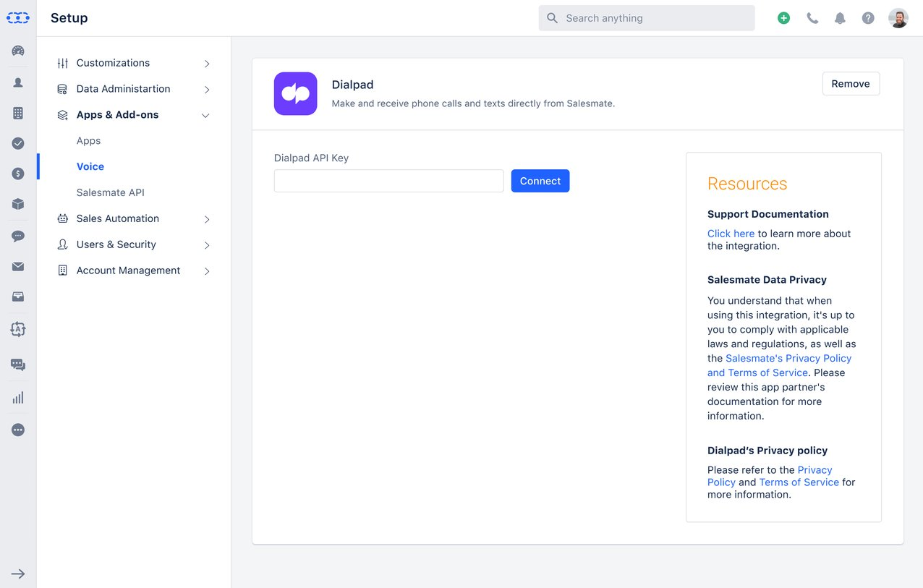Expand Account Management chevron

[206, 271]
